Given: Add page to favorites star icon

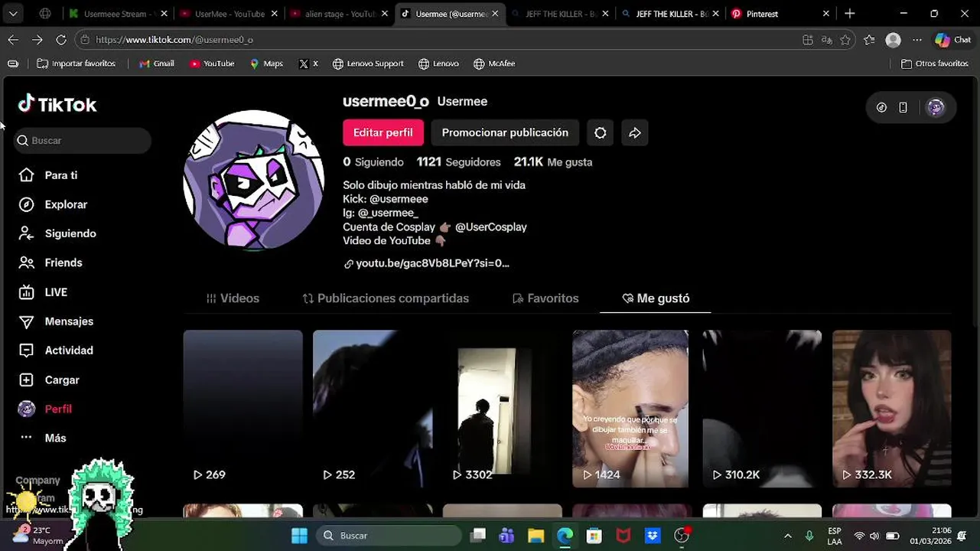Looking at the screenshot, I should click(845, 40).
